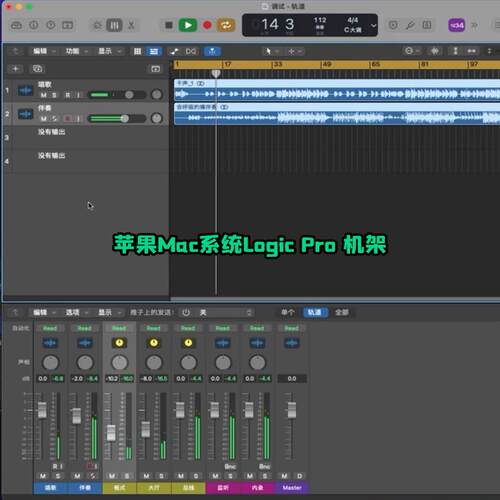The width and height of the screenshot is (500, 500).
Task: Toggle the blue Catch Playhead button
Action: click(212, 51)
